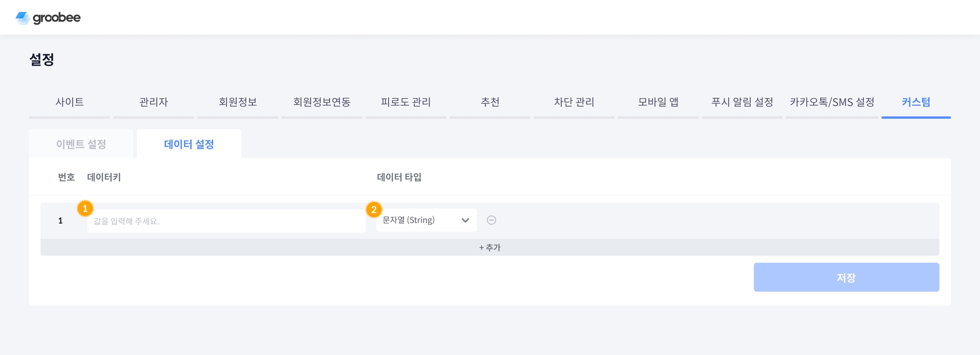Click the orange step 2 badge
Image resolution: width=980 pixels, height=355 pixels.
[x=374, y=210]
